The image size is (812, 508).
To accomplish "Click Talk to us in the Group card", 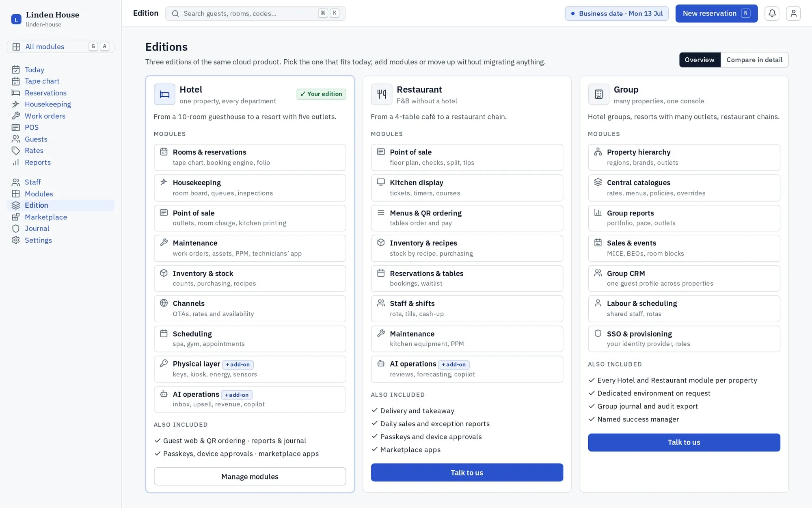I will (684, 442).
